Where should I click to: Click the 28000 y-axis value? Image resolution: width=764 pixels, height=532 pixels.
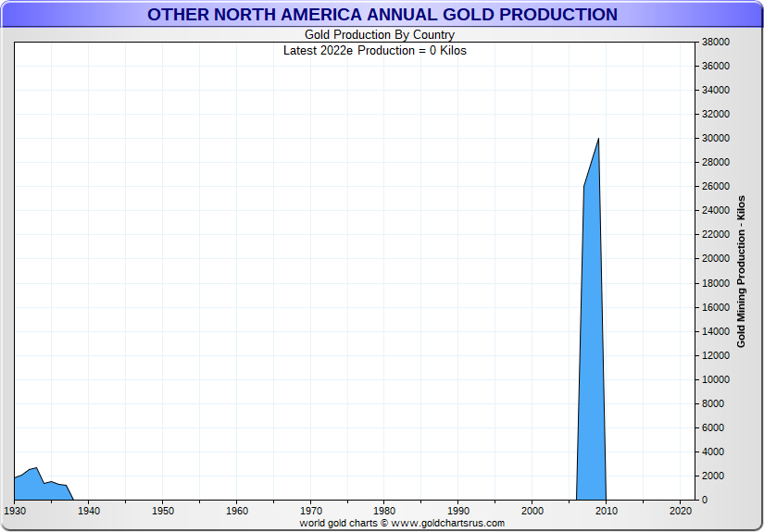(716, 163)
